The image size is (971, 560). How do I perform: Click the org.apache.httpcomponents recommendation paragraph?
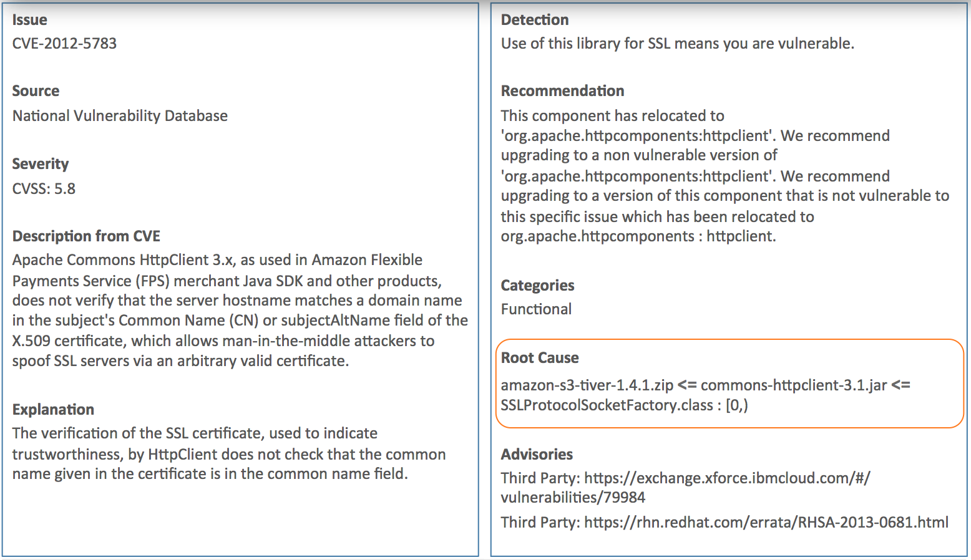click(x=725, y=176)
